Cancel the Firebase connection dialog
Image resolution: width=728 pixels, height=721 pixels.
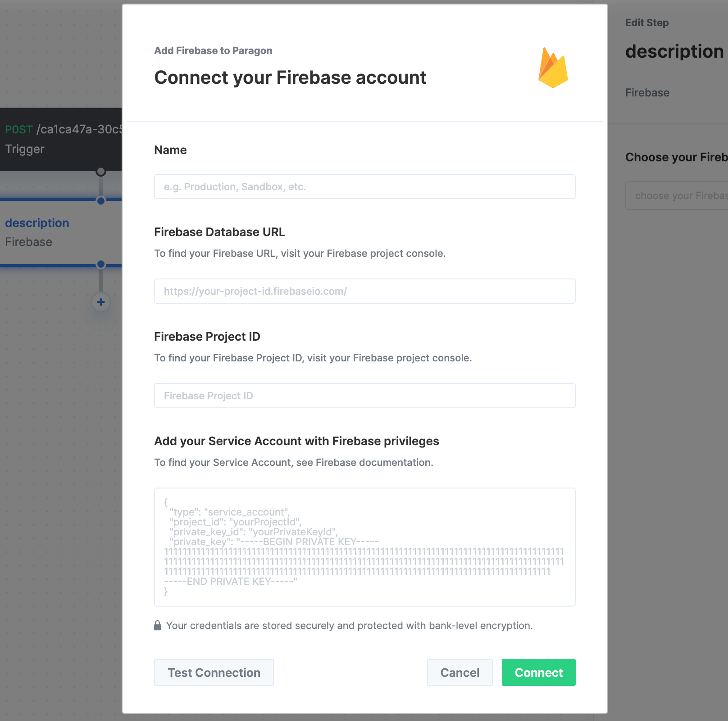click(x=460, y=672)
